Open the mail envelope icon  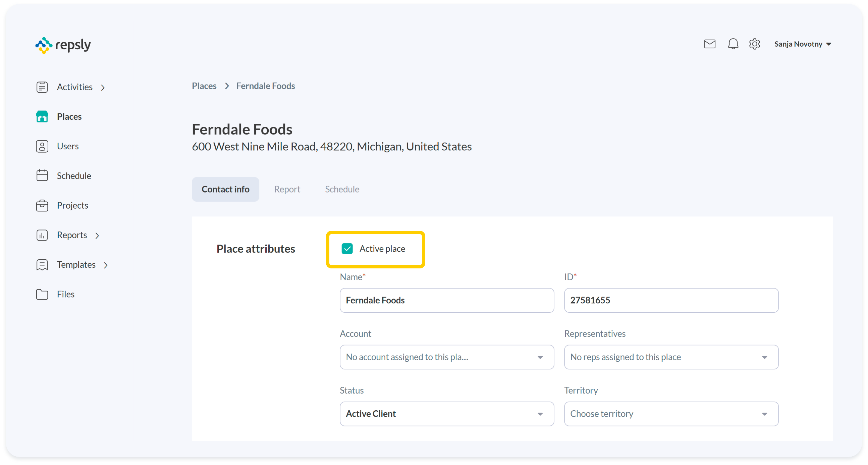(709, 44)
